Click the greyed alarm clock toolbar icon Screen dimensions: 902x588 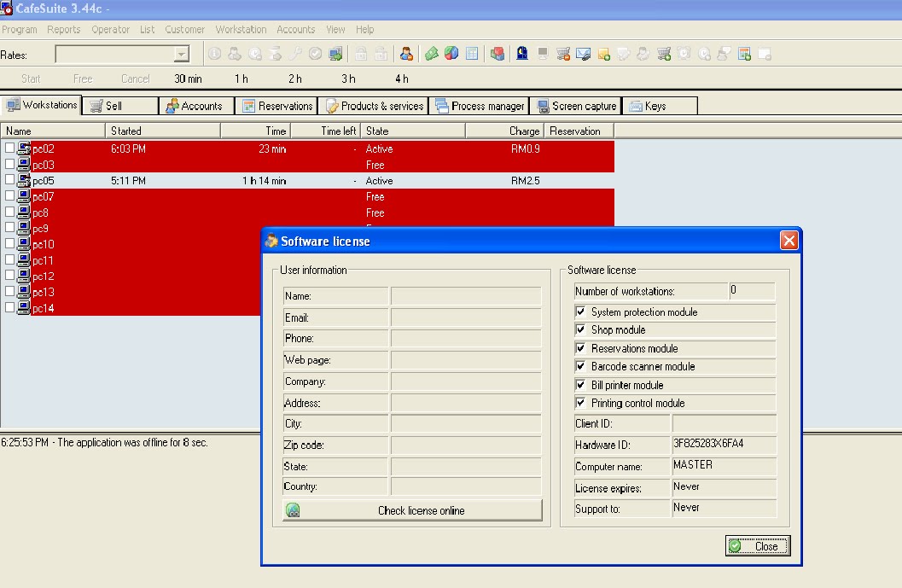point(684,54)
